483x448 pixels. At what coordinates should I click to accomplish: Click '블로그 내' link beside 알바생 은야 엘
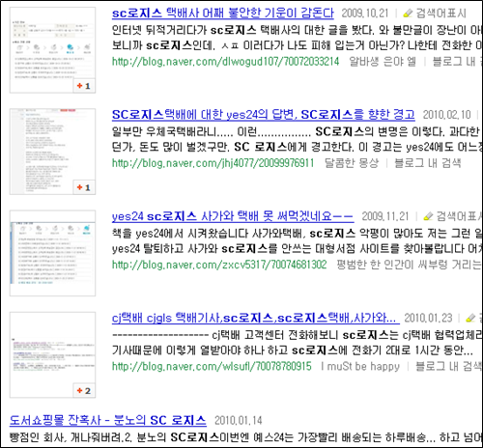[454, 61]
